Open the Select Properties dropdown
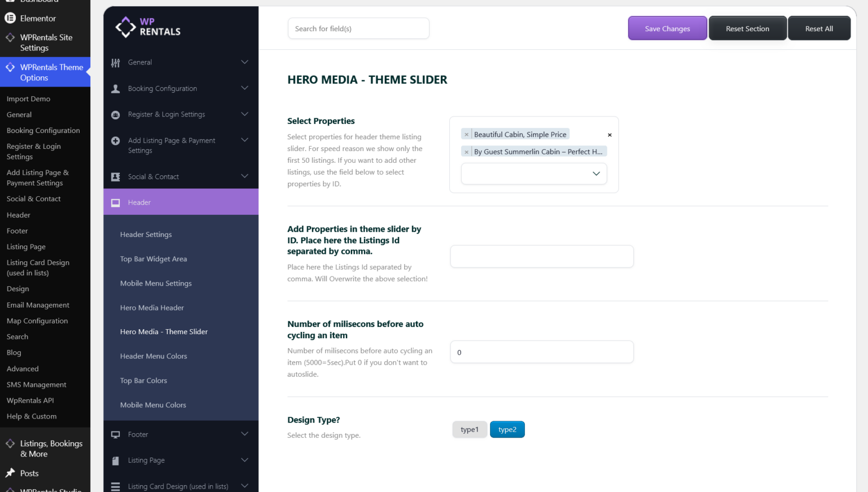This screenshot has height=492, width=868. point(534,174)
